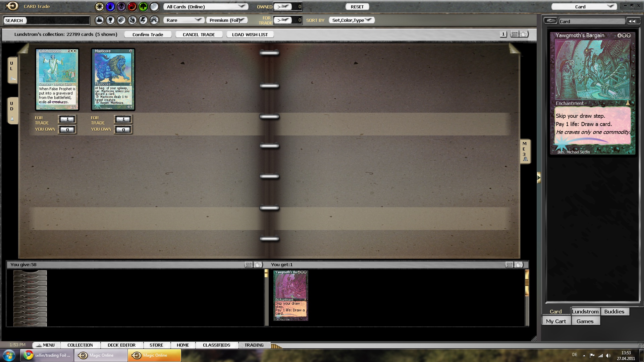Select the Masticore card thumbnail
Screen dimensions: 644x362
click(x=113, y=79)
